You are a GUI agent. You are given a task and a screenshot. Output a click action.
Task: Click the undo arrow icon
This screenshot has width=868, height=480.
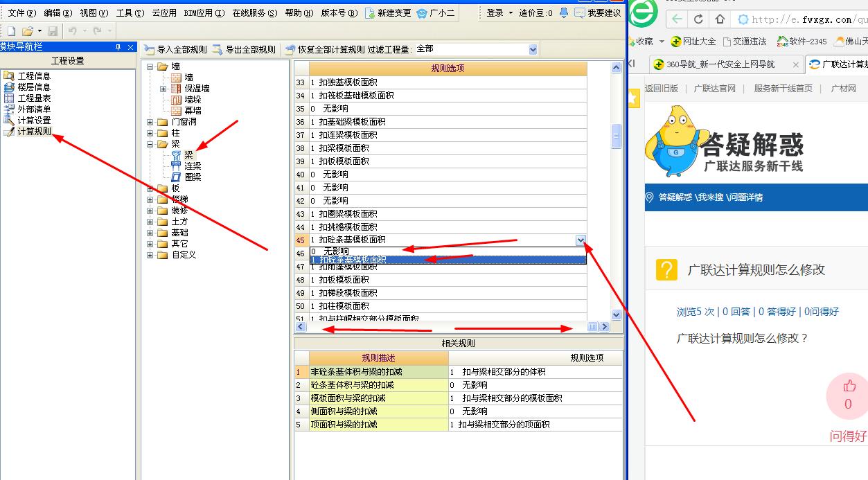(73, 31)
